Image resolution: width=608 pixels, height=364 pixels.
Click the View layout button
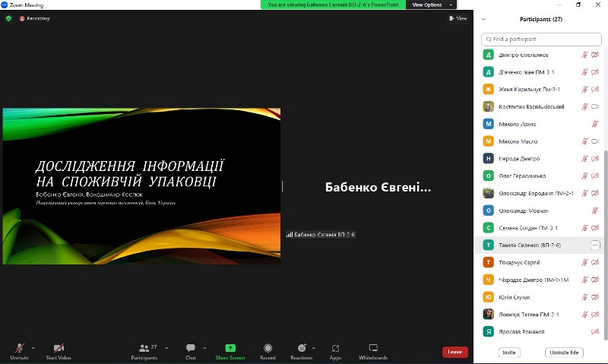(458, 18)
